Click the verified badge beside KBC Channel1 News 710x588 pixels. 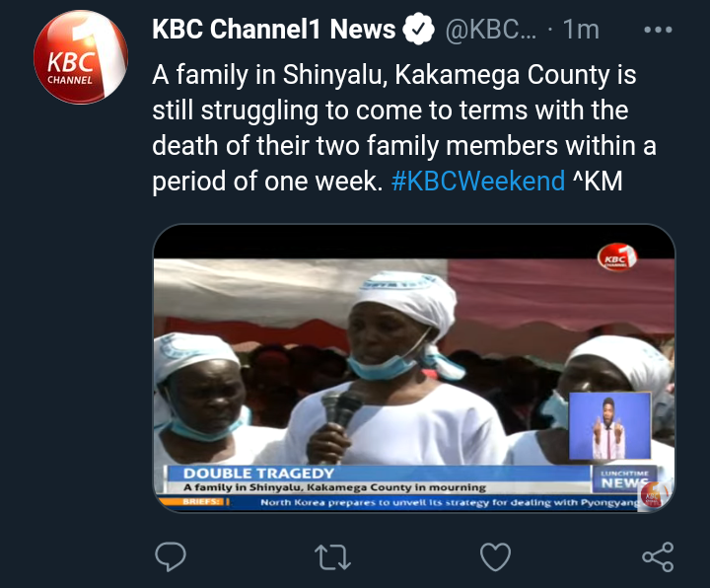pos(418,29)
